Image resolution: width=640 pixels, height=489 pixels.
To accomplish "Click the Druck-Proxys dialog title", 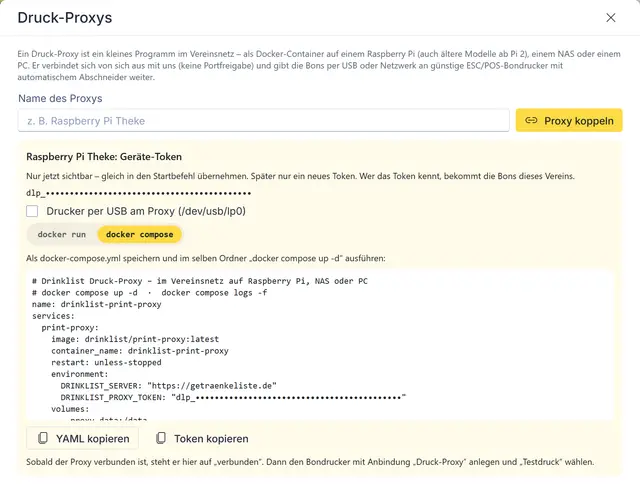I will tap(65, 18).
